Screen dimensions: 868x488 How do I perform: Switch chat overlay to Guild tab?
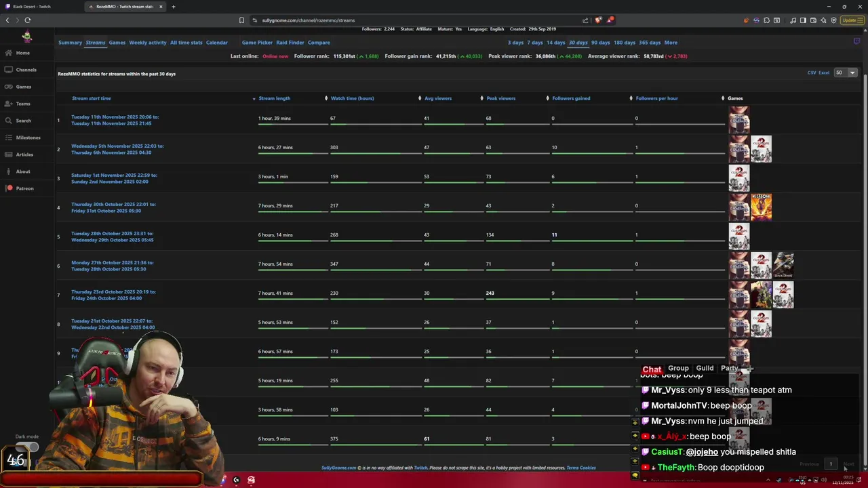point(705,369)
